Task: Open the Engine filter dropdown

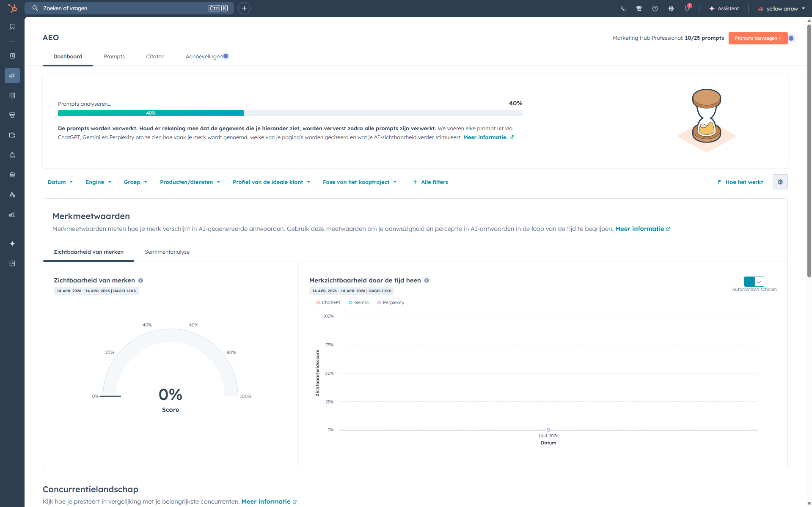Action: point(98,182)
